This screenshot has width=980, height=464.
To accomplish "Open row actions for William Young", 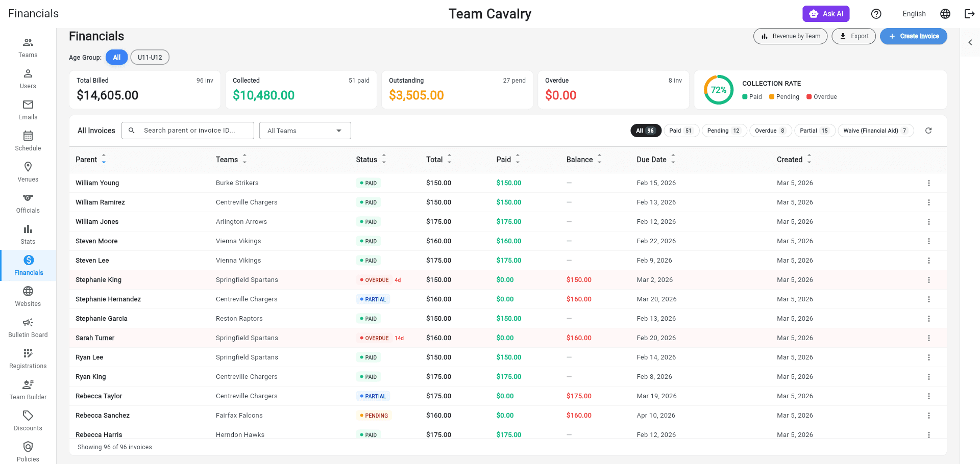I will 929,183.
